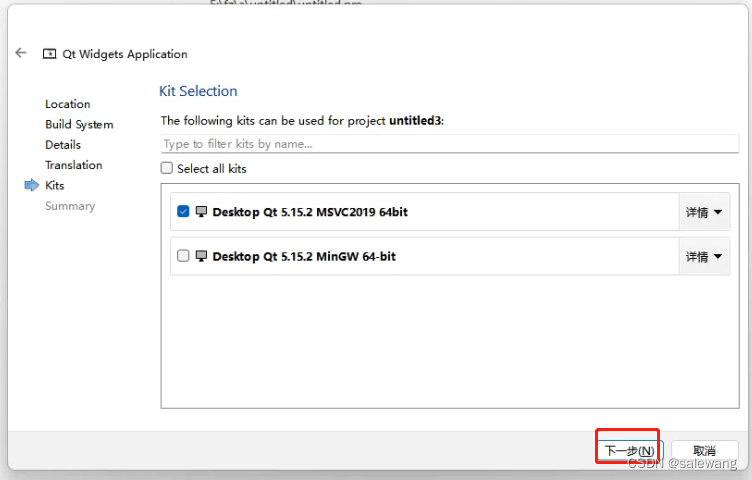Click the 下一步(N) next button
The width and height of the screenshot is (752, 480).
pos(629,451)
